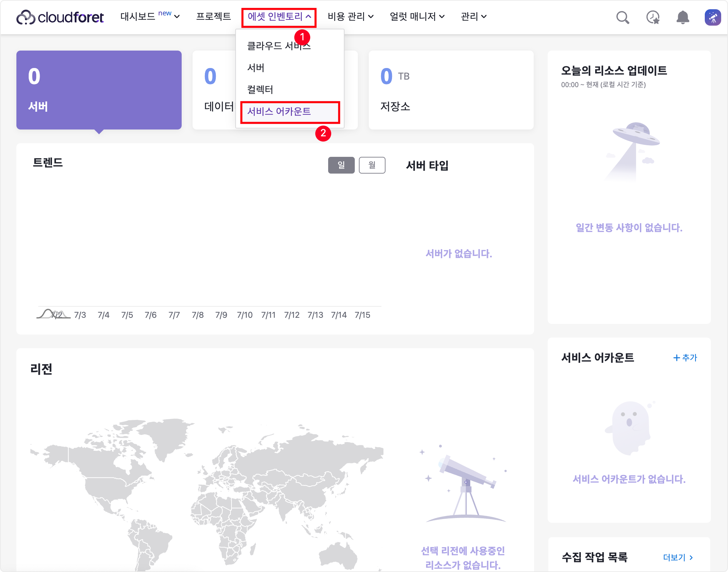Click the 서버 타입 heading
The width and height of the screenshot is (728, 572).
click(x=427, y=165)
